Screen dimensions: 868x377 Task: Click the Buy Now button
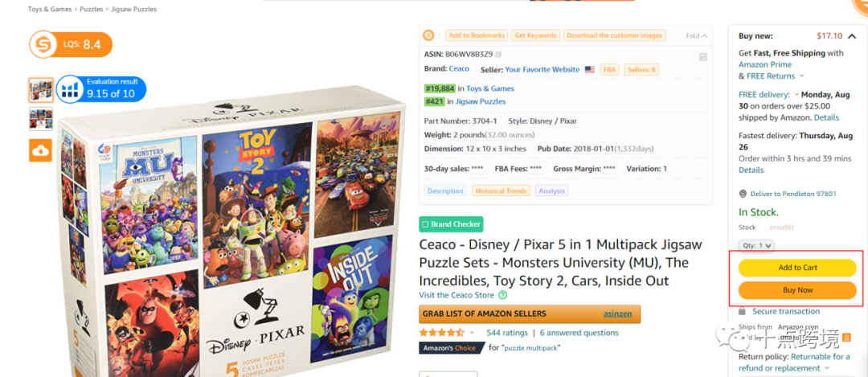797,290
